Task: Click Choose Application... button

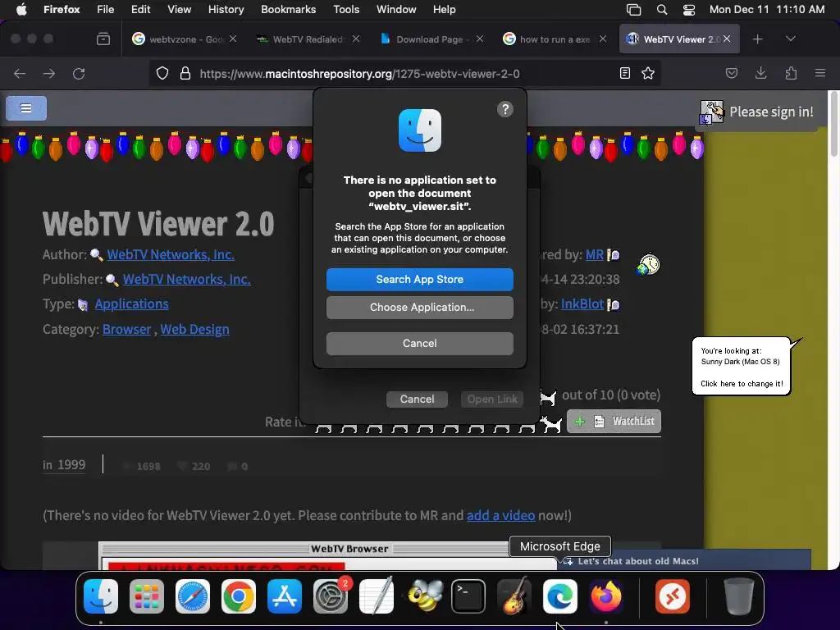Action: (419, 308)
